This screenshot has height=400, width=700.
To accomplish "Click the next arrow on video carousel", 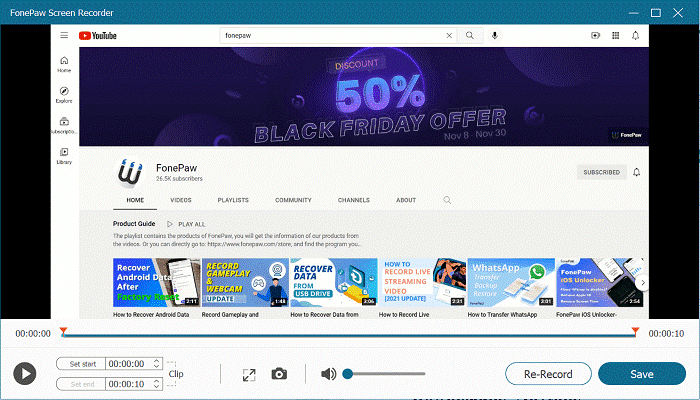I will point(642,283).
